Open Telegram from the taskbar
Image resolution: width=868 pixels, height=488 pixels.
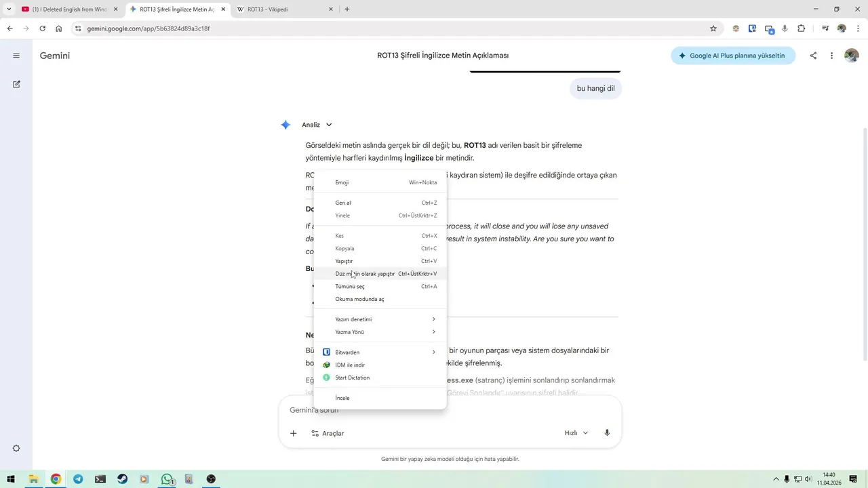(x=78, y=479)
